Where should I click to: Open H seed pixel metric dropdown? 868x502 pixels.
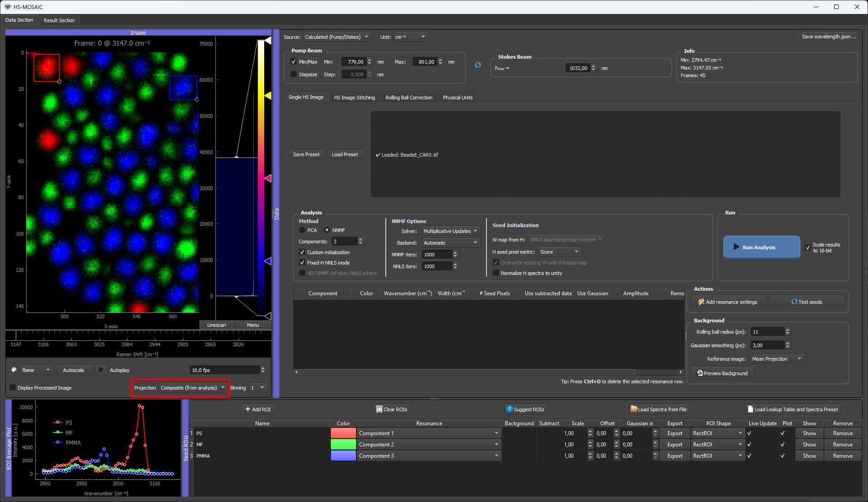tap(560, 252)
